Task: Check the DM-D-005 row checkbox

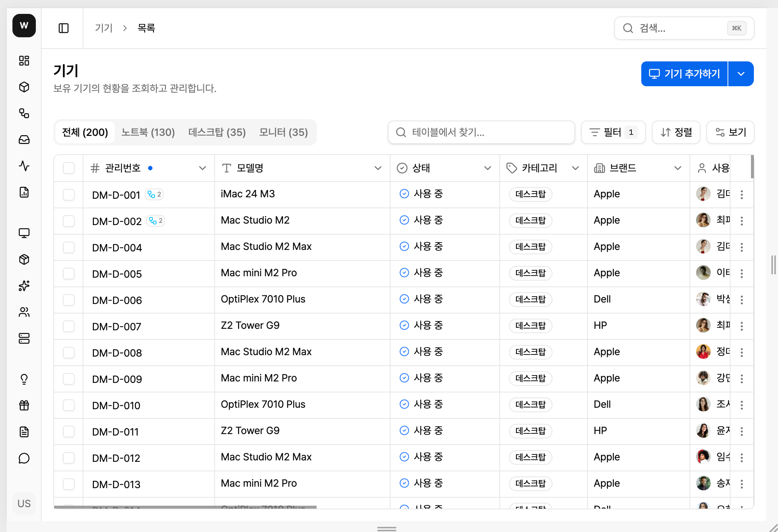Action: point(69,273)
